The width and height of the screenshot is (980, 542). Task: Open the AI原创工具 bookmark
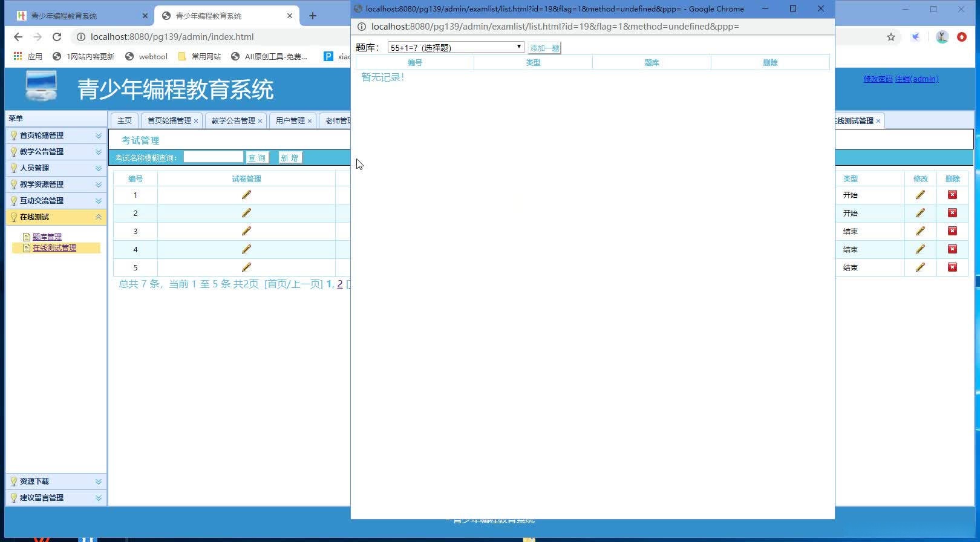269,56
